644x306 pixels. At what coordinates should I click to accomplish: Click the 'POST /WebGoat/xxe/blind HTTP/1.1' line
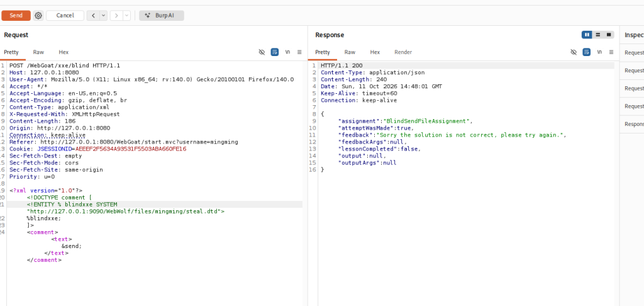click(x=65, y=65)
